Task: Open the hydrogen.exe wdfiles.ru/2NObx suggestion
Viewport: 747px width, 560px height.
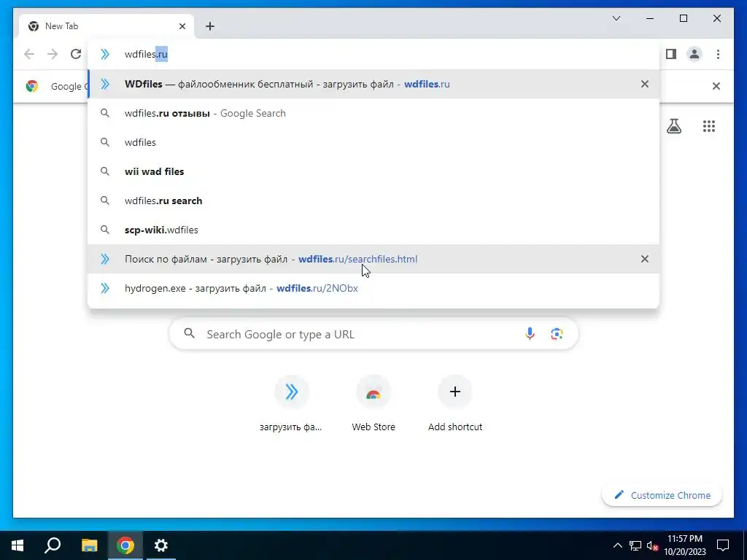Action: (374, 288)
